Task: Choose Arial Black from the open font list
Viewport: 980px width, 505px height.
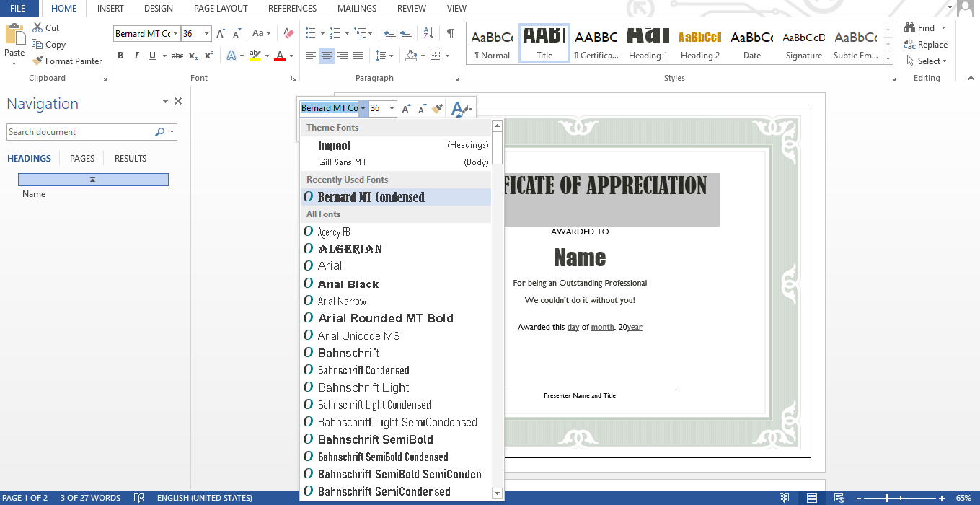Action: coord(346,284)
